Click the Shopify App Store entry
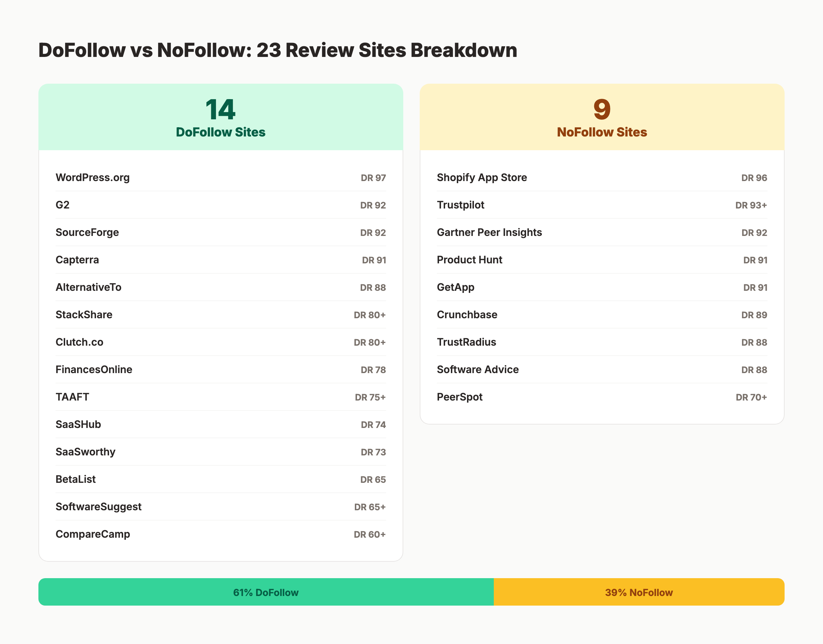 pos(482,177)
